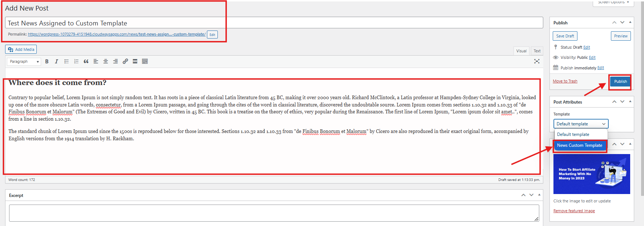Image resolution: width=644 pixels, height=226 pixels.
Task: Click the Visibility eye icon
Action: tap(556, 57)
